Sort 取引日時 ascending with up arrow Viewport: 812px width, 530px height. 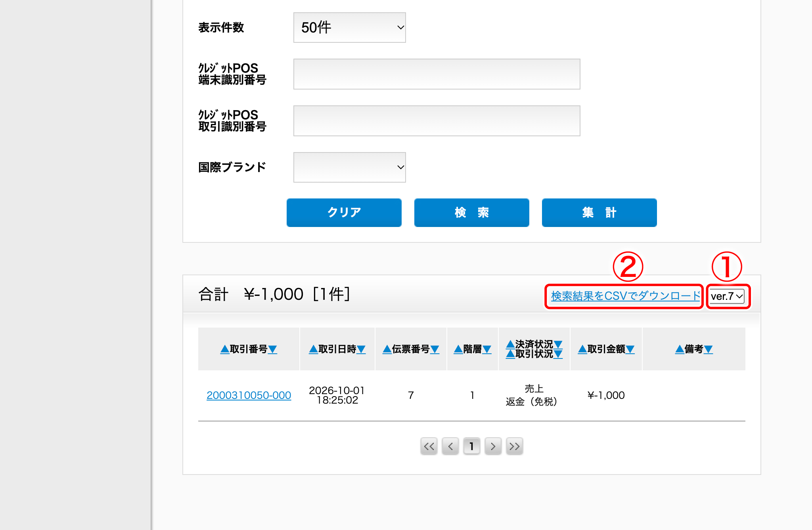point(313,349)
